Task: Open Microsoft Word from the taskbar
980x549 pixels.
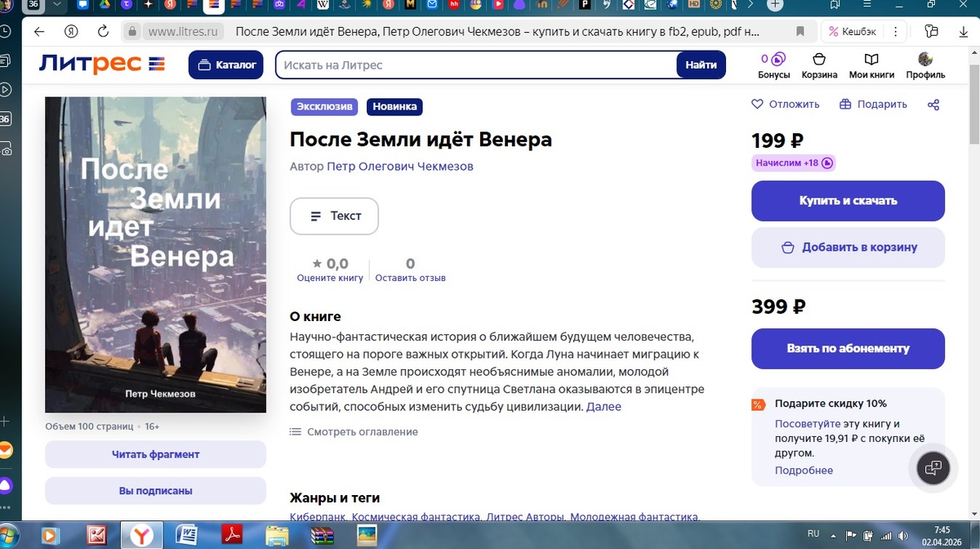Action: pyautogui.click(x=187, y=536)
